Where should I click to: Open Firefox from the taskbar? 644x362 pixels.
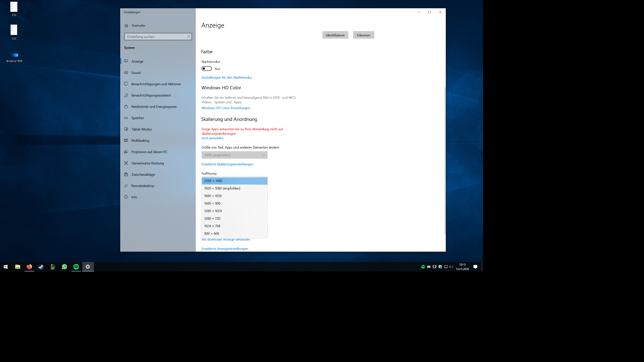[x=29, y=267]
